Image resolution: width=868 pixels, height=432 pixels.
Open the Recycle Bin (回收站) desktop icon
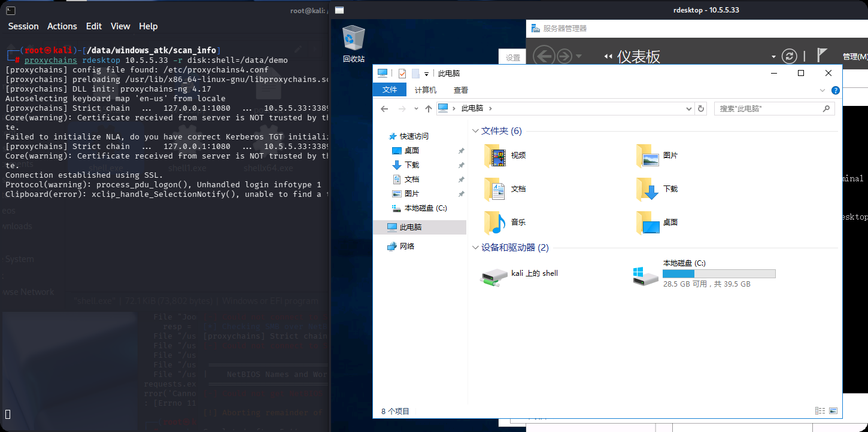point(353,42)
